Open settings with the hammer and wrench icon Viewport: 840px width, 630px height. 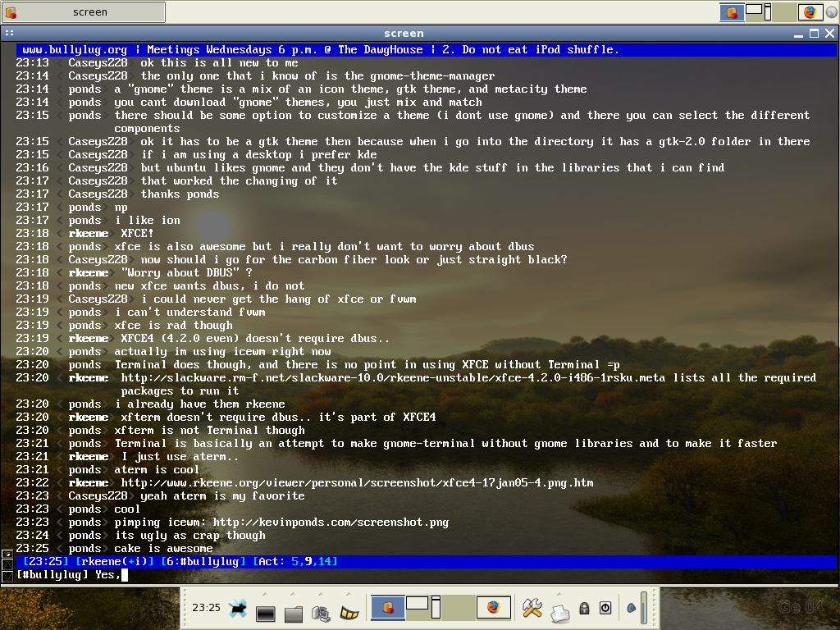pos(532,608)
